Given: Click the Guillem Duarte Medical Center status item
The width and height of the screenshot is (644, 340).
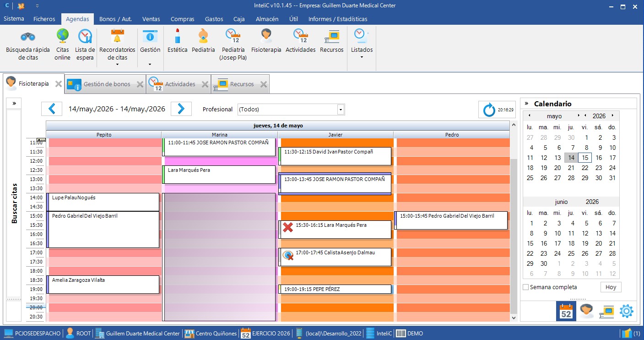Looking at the screenshot, I should pyautogui.click(x=137, y=333).
